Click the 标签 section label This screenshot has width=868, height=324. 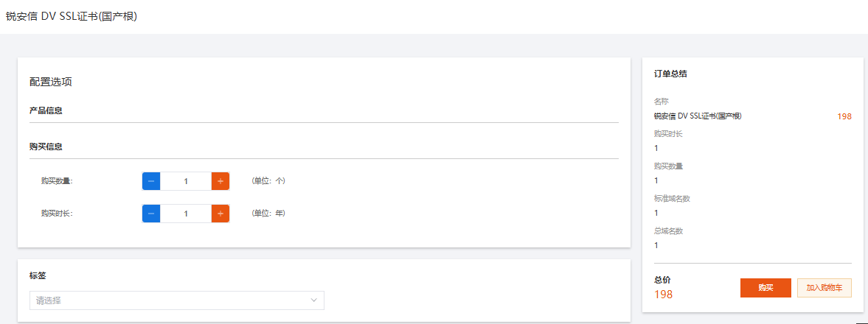(x=38, y=275)
